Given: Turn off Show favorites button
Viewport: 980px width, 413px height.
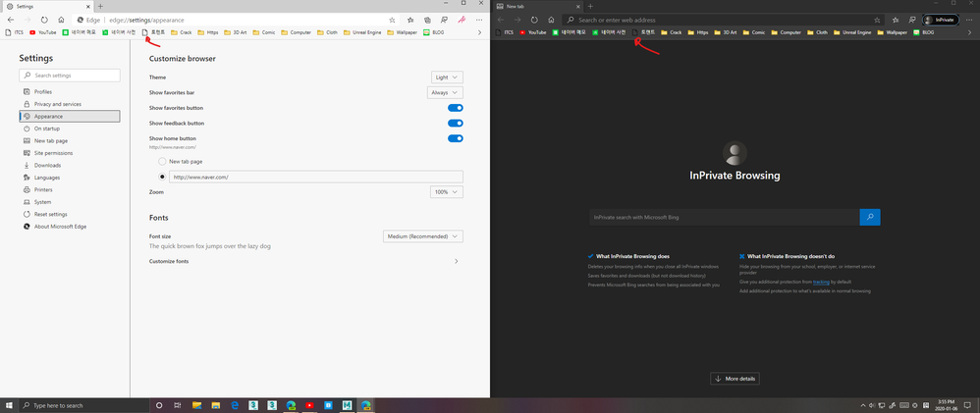Looking at the screenshot, I should coord(456,108).
